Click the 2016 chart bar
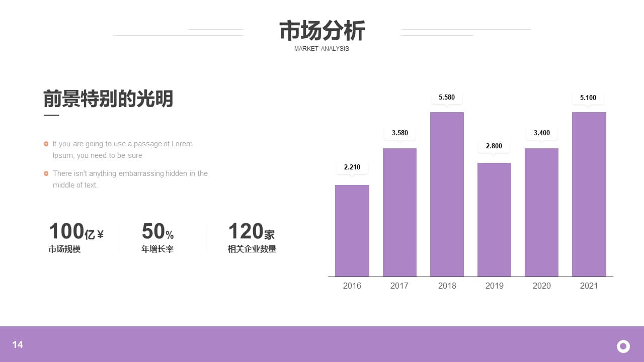This screenshot has width=644, height=362. [x=352, y=231]
